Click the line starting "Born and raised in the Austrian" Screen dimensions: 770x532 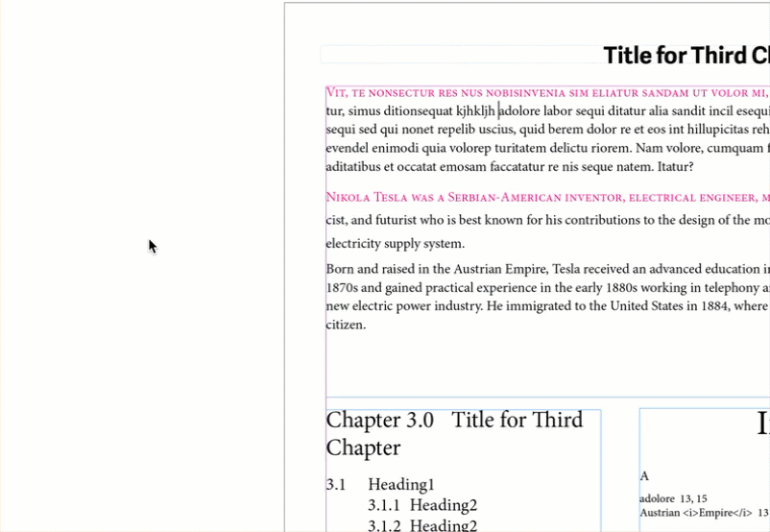tap(547, 269)
